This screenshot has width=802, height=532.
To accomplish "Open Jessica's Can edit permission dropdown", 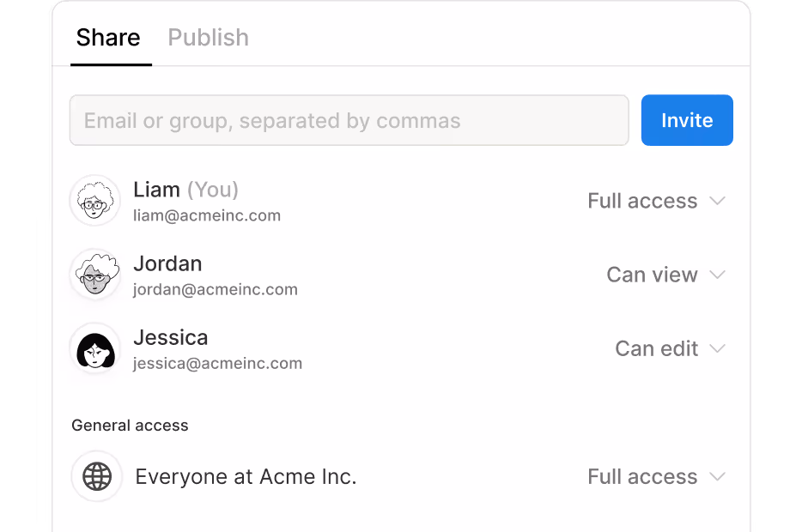I will [656, 348].
